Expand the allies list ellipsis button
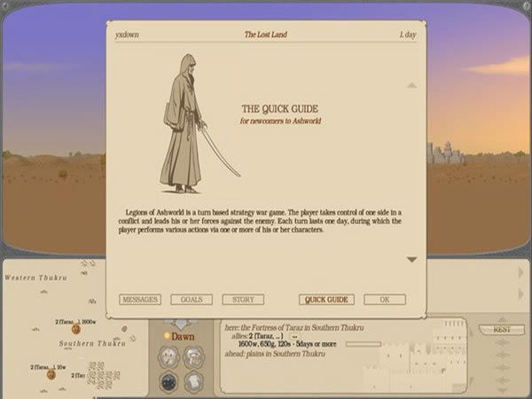 294,337
